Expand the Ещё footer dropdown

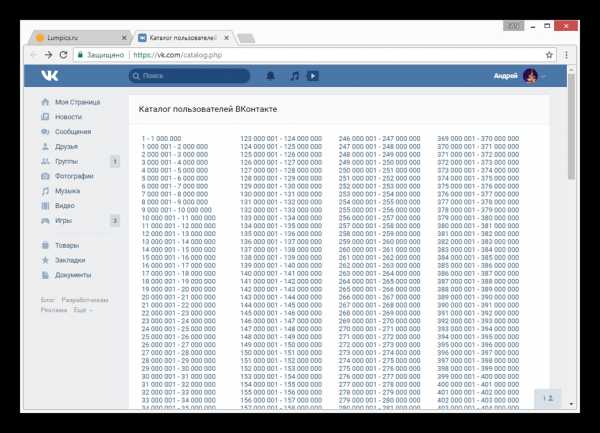(83, 310)
